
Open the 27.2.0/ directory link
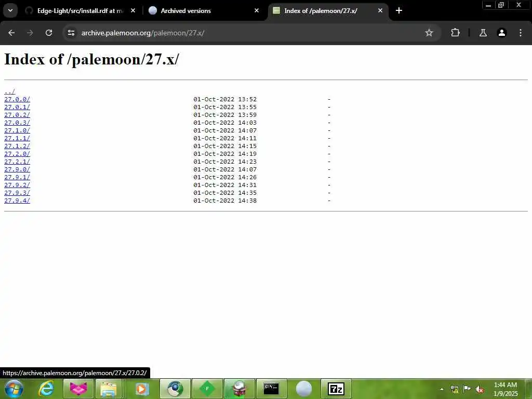pos(17,154)
